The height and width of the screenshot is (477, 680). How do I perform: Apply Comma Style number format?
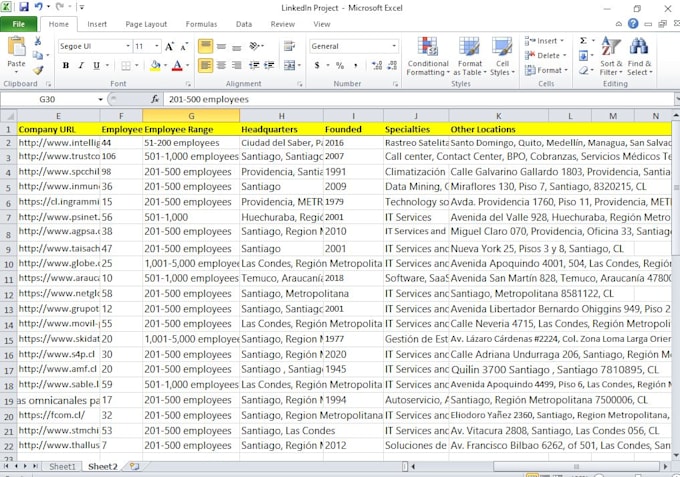356,65
